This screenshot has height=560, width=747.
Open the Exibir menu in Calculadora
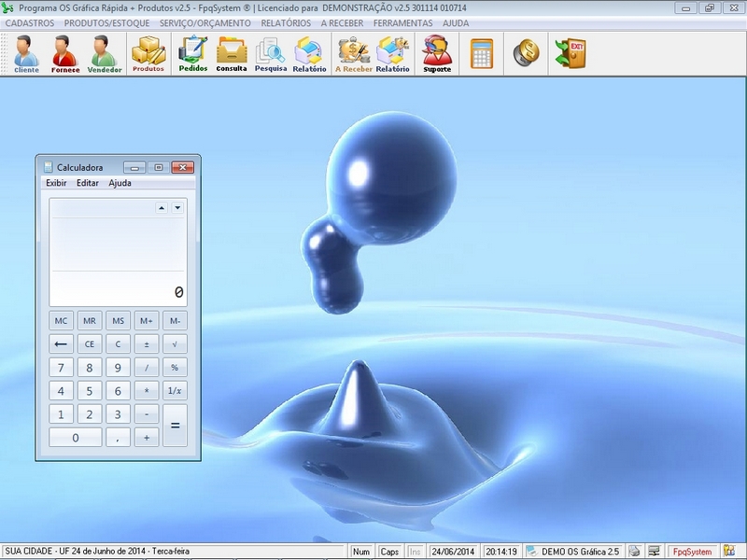pyautogui.click(x=56, y=183)
